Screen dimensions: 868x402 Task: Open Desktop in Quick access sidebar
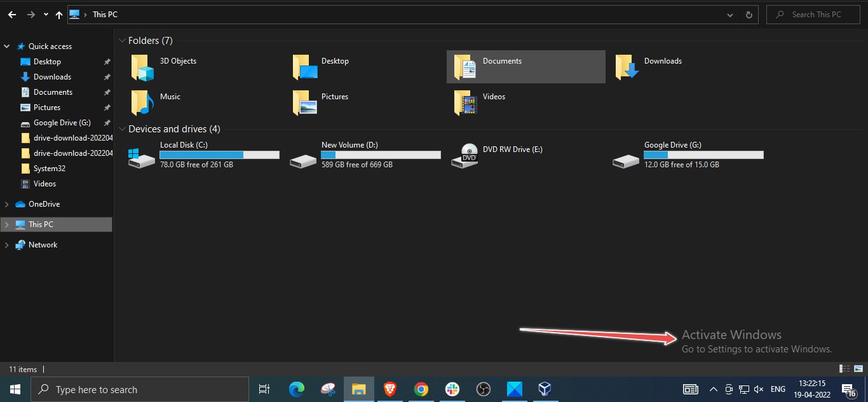(47, 62)
